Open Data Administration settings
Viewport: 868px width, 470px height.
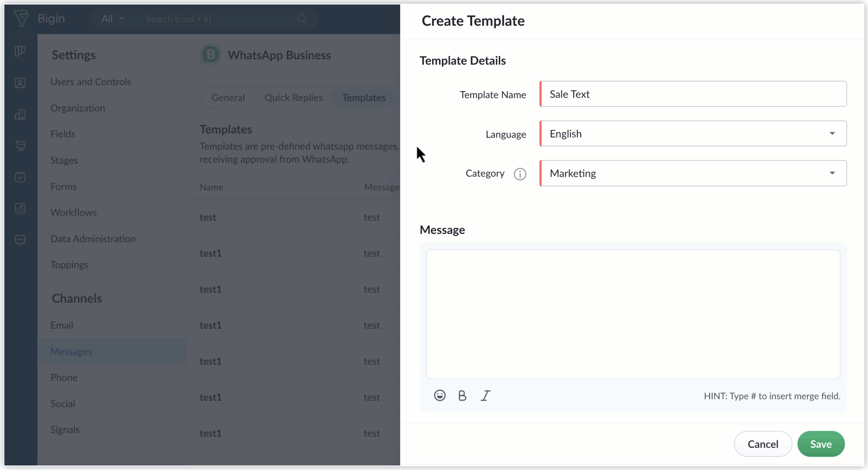(93, 239)
